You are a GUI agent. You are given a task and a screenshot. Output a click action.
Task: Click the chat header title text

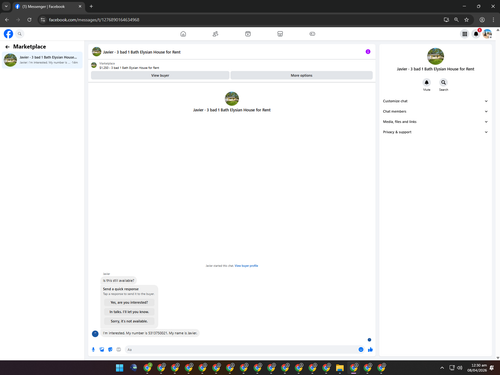(x=142, y=52)
